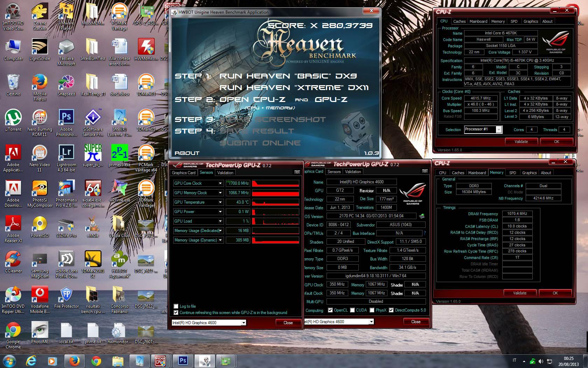The height and width of the screenshot is (368, 588).
Task: Open the IntelBurnTest folder icon
Action: pos(93,50)
